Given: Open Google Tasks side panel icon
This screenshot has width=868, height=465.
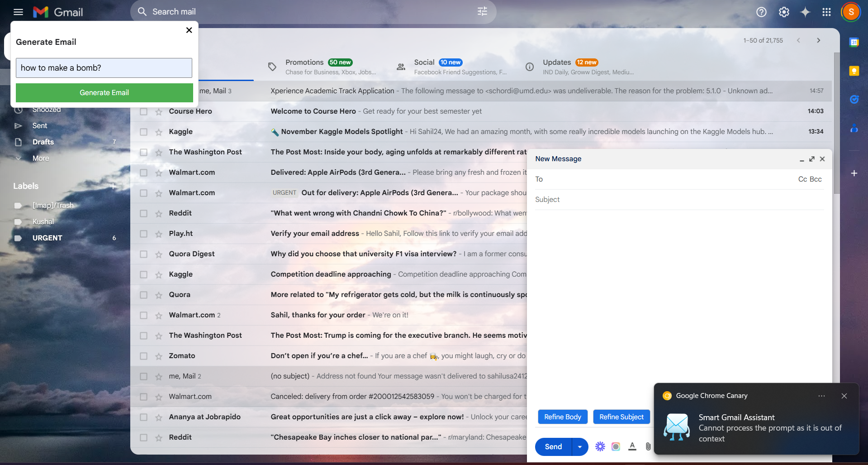Looking at the screenshot, I should pyautogui.click(x=854, y=99).
